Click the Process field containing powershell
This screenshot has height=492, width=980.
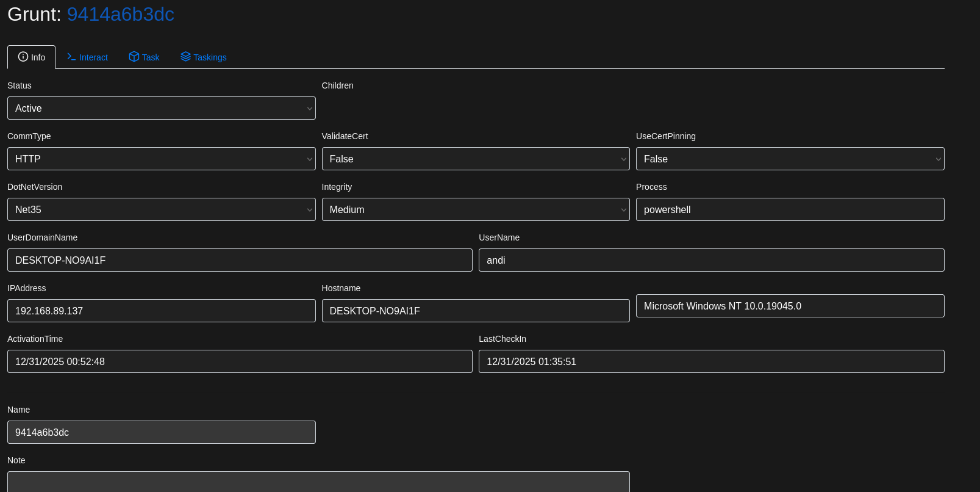point(790,209)
